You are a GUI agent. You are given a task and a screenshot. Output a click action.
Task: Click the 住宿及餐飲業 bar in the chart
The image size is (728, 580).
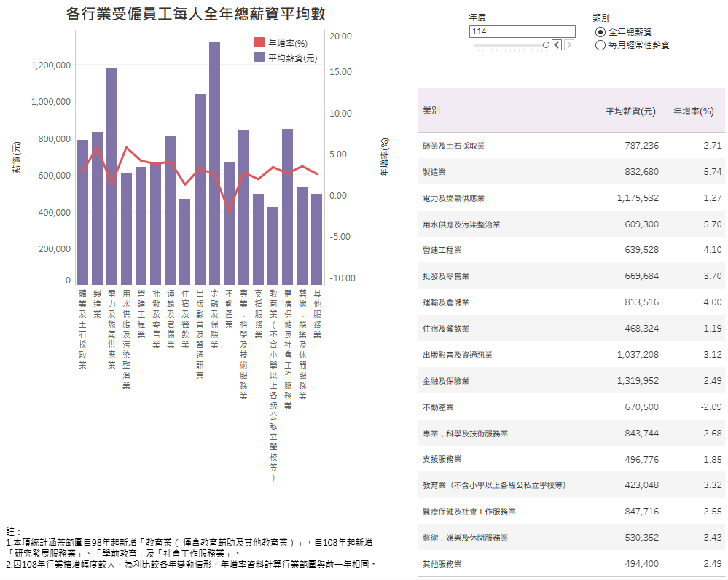tap(185, 241)
